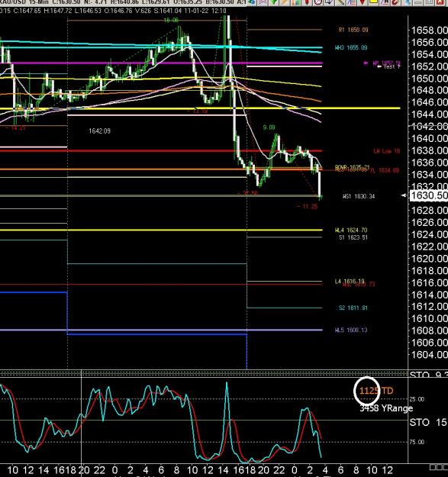Click 1604.00 on the price axis
Viewport: 448px width, 477px height.
(429, 354)
